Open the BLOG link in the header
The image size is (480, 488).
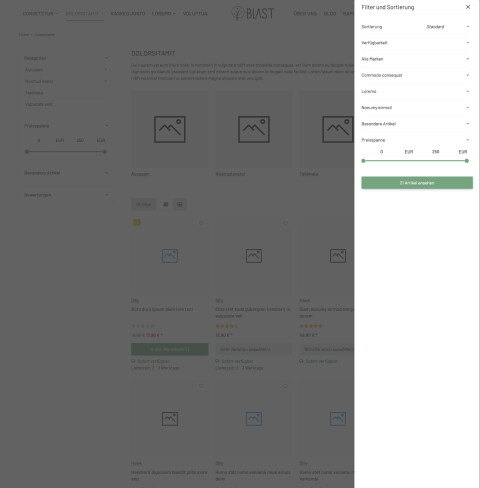[330, 14]
